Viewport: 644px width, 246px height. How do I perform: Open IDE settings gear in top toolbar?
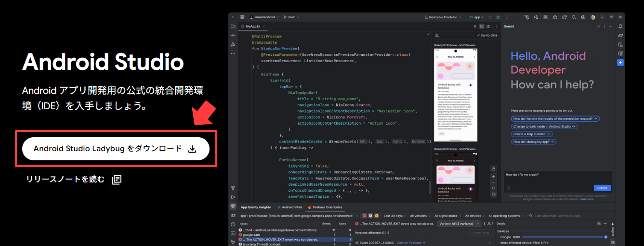coord(583,17)
